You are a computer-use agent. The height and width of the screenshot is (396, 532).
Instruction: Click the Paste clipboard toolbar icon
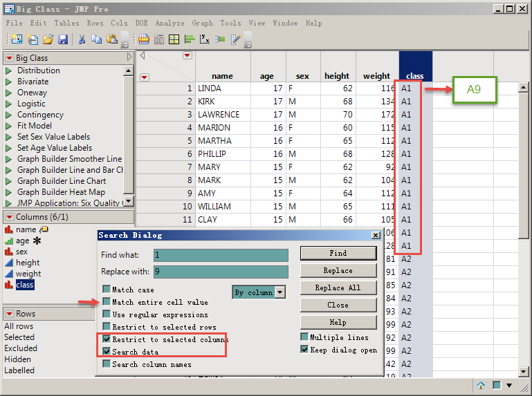[x=111, y=39]
